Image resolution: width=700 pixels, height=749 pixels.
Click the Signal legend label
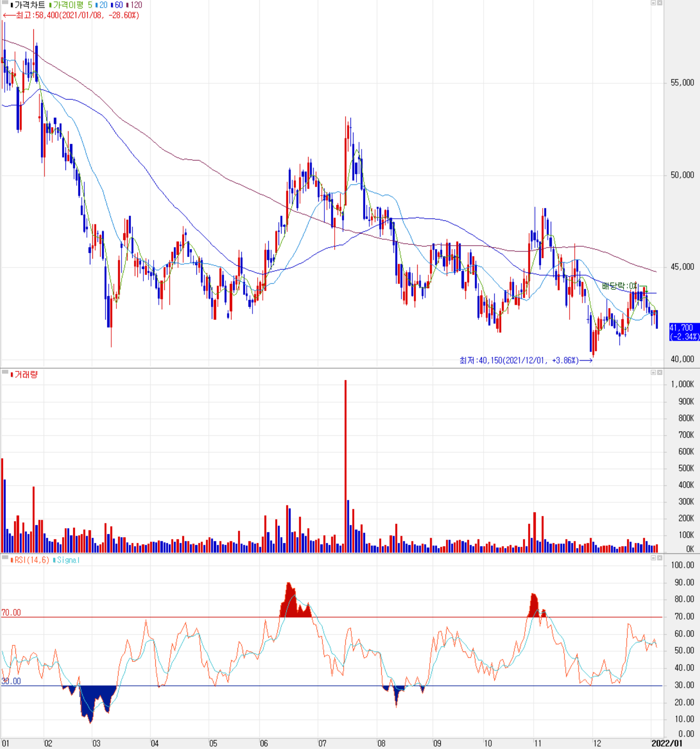(66, 560)
